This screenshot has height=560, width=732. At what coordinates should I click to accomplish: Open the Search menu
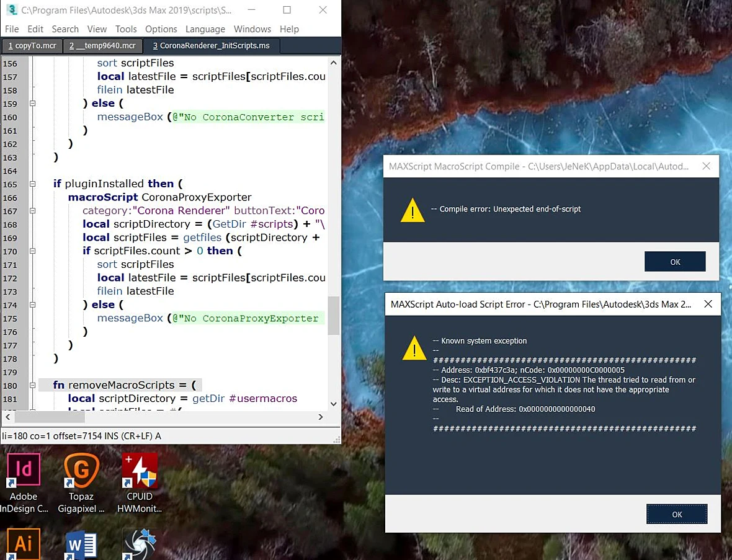pos(65,29)
